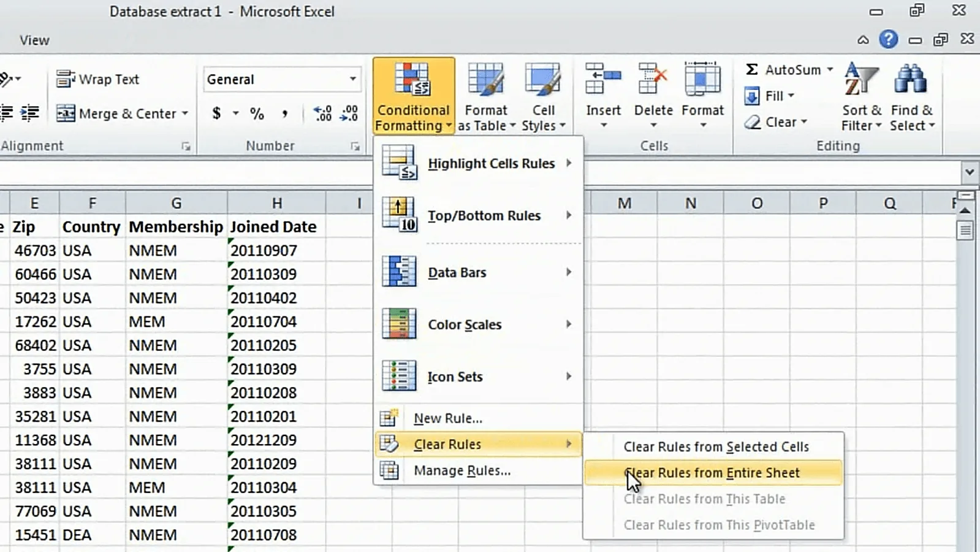Switch to the View ribbon tab
This screenshot has width=980, height=552.
click(34, 40)
